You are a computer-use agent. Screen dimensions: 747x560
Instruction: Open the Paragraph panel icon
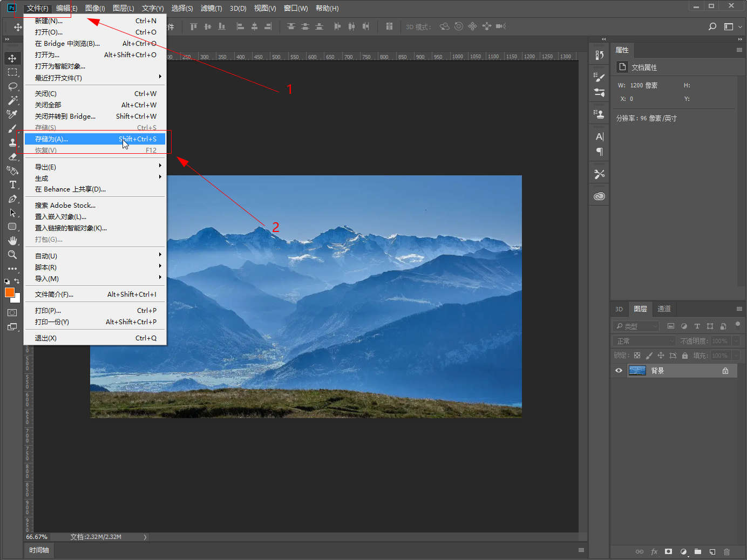point(599,152)
